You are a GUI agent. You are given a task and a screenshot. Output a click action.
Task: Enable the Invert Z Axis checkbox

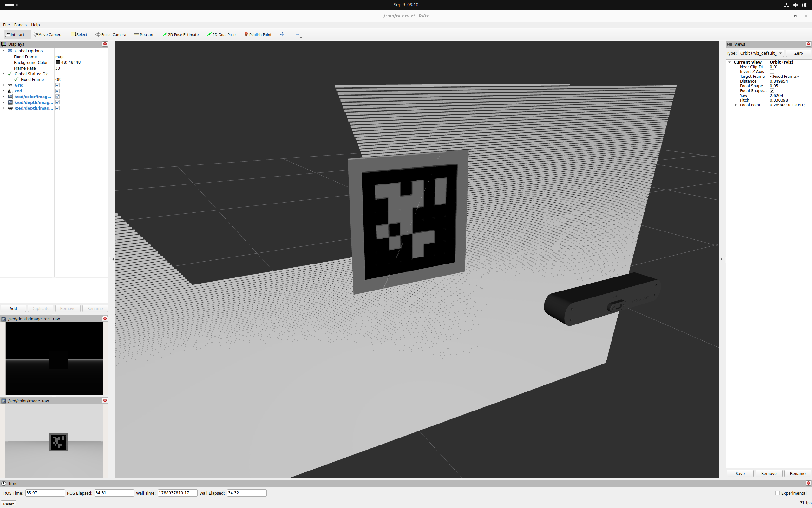tap(772, 71)
